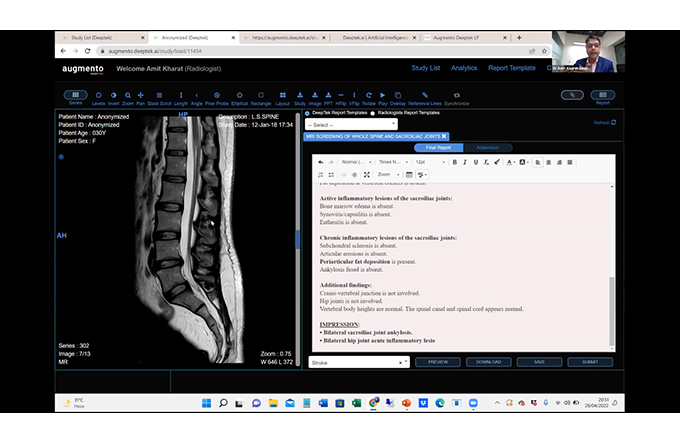Enable Reference Lines
This screenshot has width=680, height=442.
point(425,98)
